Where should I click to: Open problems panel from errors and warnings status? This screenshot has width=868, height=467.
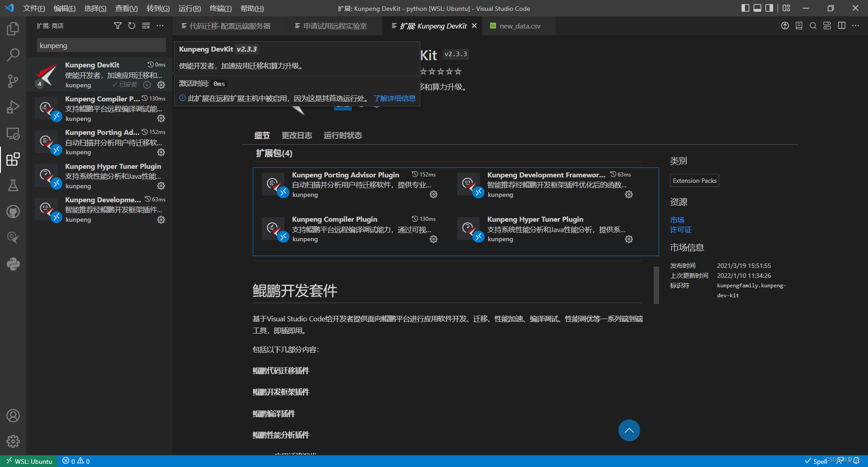(x=76, y=461)
